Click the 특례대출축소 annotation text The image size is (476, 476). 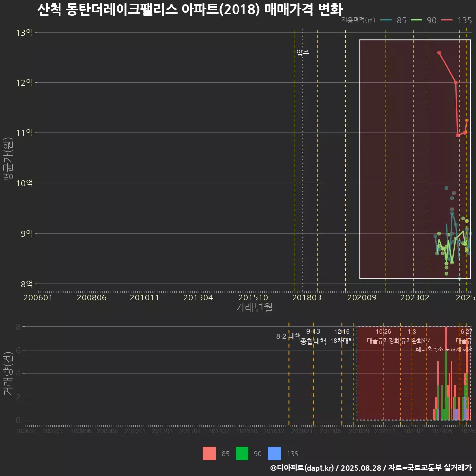tap(427, 349)
